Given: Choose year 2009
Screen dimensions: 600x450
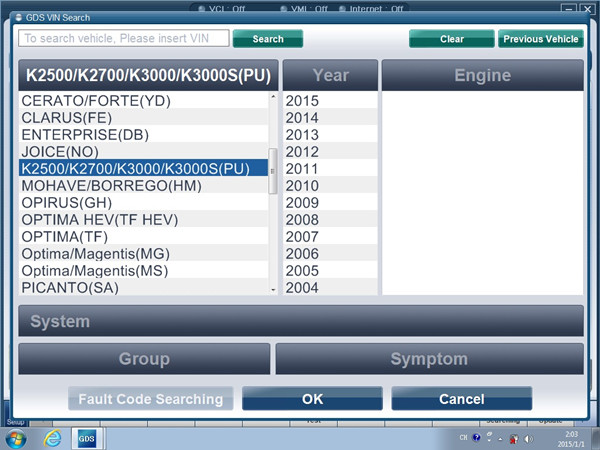Looking at the screenshot, I should (x=330, y=202).
